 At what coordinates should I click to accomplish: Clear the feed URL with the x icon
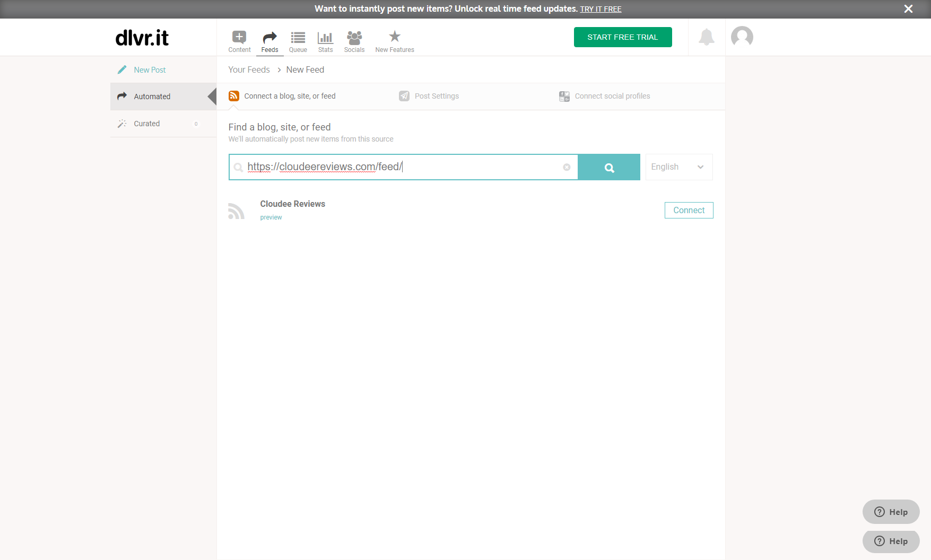click(x=567, y=167)
